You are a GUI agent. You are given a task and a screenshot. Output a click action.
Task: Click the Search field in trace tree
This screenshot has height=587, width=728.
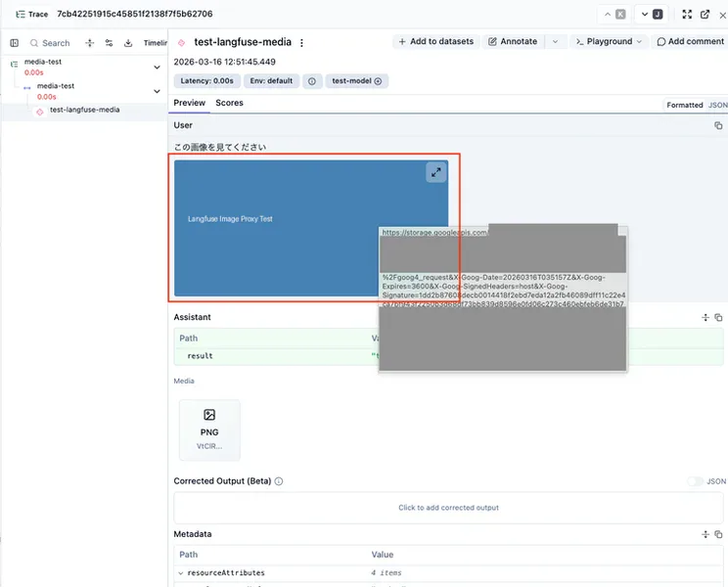[x=50, y=43]
